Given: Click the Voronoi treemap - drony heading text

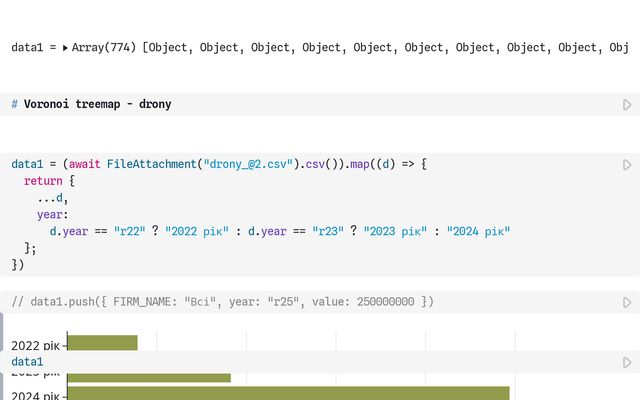Looking at the screenshot, I should coord(97,104).
